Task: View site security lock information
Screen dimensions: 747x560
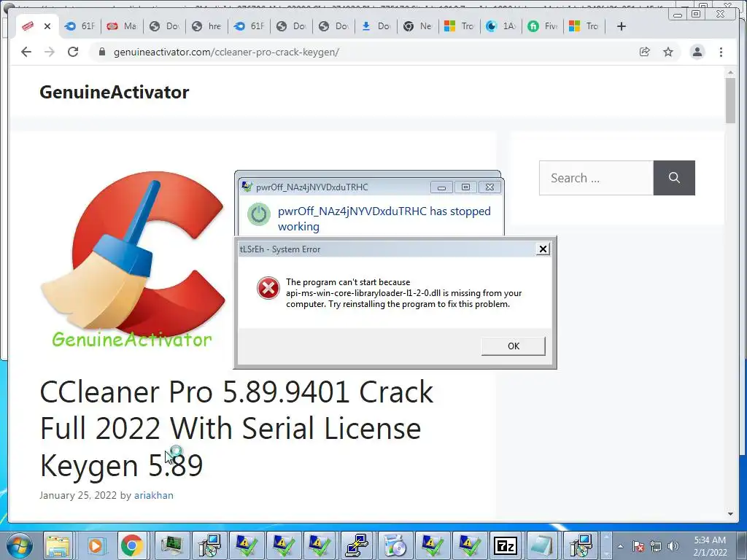Action: click(101, 52)
